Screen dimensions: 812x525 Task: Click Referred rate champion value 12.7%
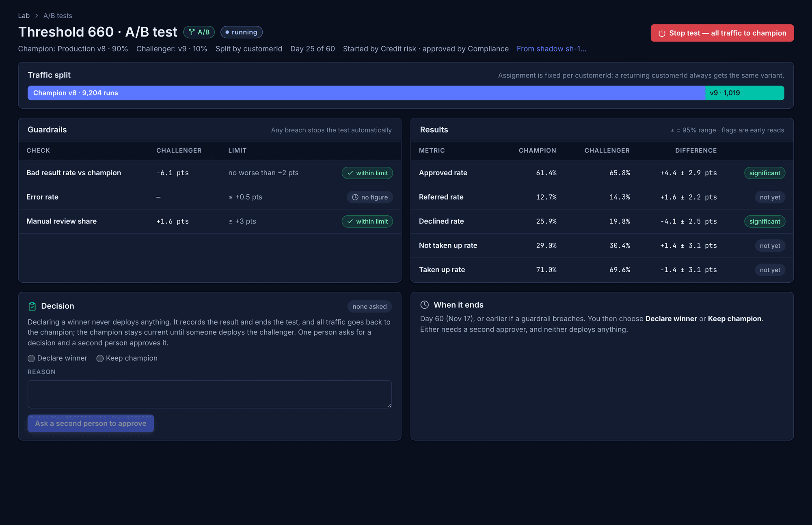[x=546, y=197]
